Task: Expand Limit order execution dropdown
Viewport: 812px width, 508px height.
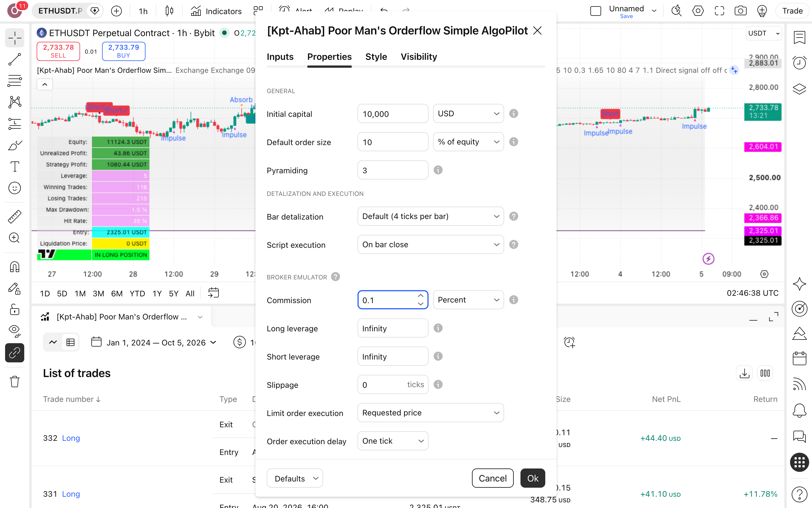Action: tap(431, 413)
